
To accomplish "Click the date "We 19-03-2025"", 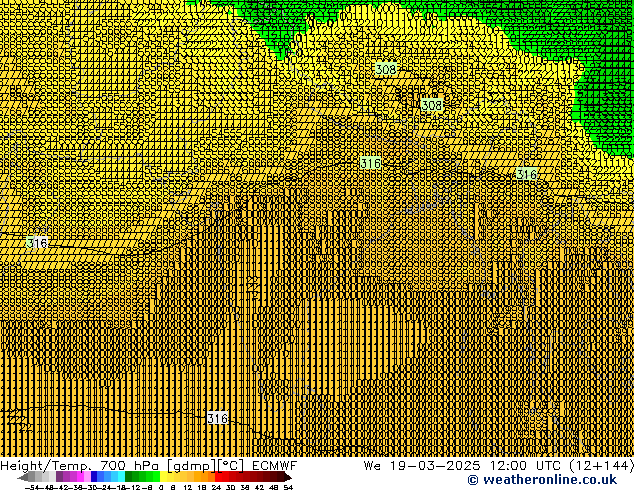I will tap(422, 465).
